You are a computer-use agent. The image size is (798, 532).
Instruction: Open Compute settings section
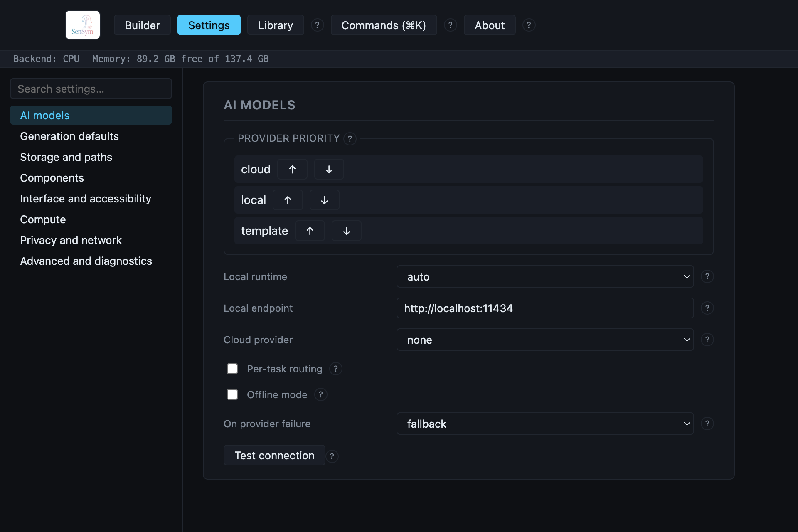click(91, 219)
